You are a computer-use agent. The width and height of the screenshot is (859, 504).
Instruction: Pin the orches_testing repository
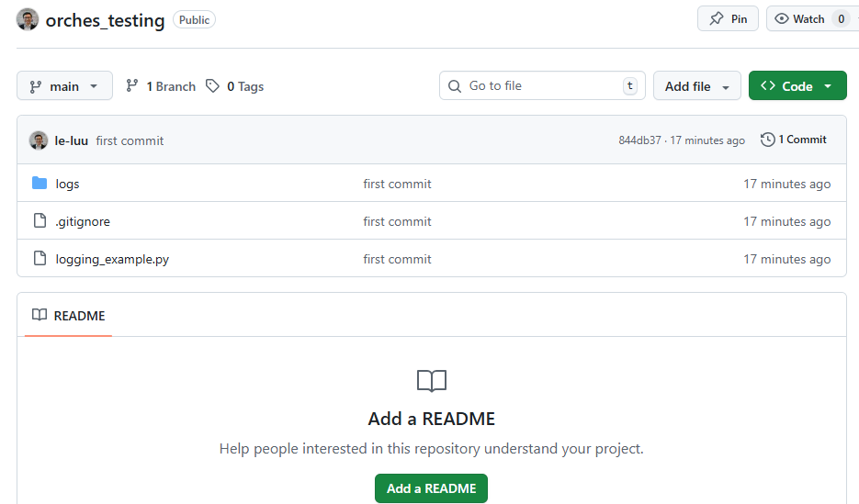click(729, 18)
